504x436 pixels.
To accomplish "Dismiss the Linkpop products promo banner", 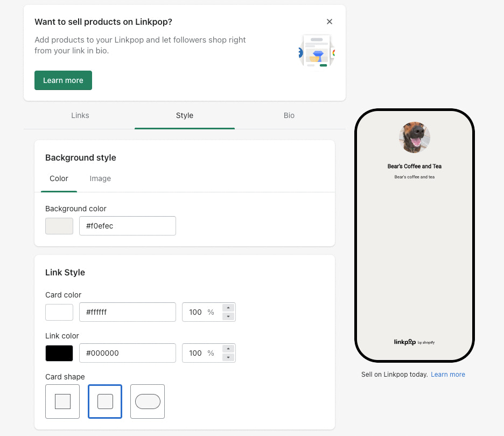I will 330,22.
